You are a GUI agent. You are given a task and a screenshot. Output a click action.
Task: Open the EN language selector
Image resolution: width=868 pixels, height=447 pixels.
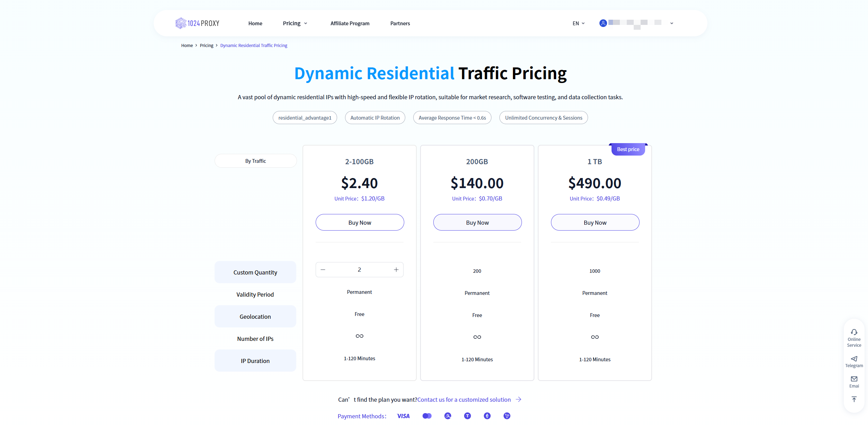[x=578, y=23]
